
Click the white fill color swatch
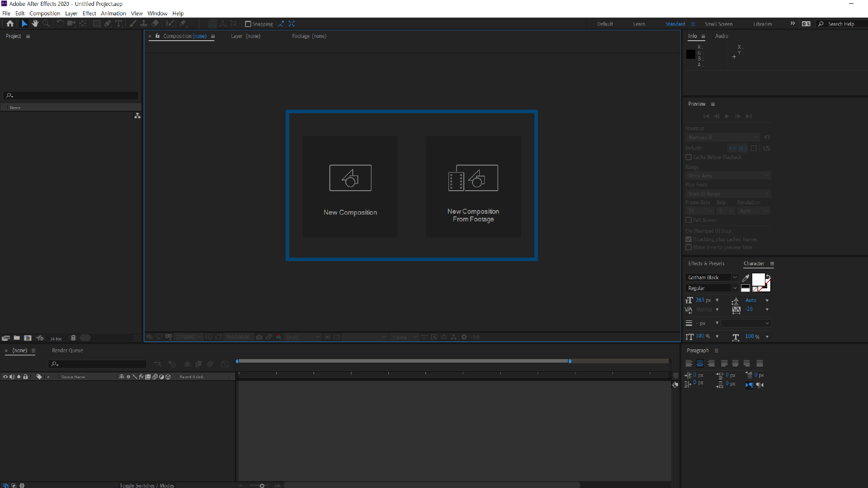(758, 279)
